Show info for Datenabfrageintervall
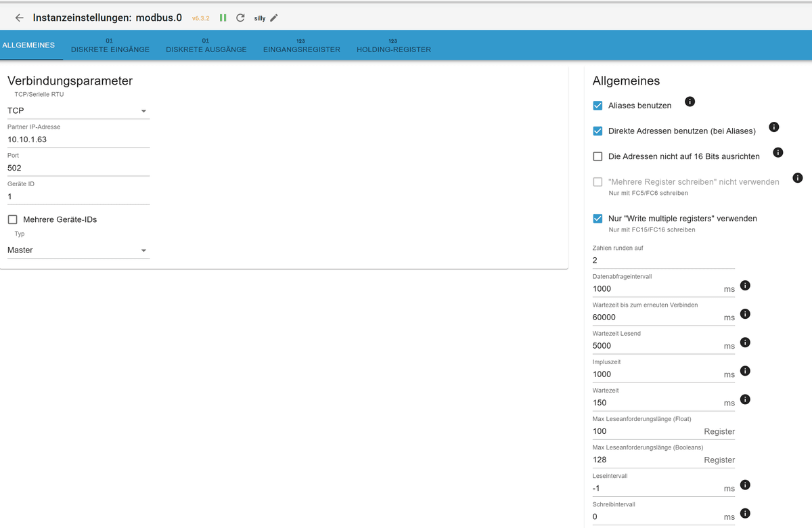Image resolution: width=812 pixels, height=528 pixels. (x=745, y=286)
